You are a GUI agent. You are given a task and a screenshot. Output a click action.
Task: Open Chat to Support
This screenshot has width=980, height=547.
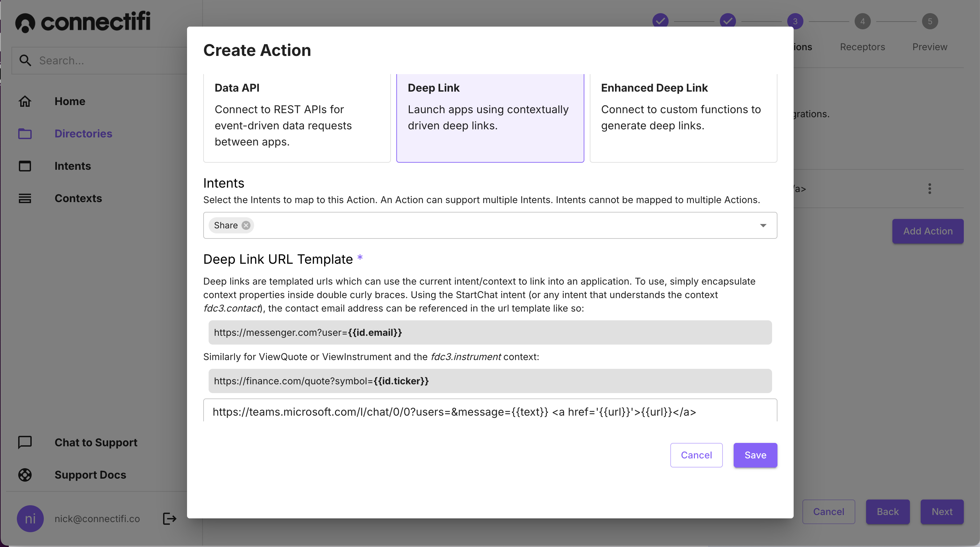[96, 443]
